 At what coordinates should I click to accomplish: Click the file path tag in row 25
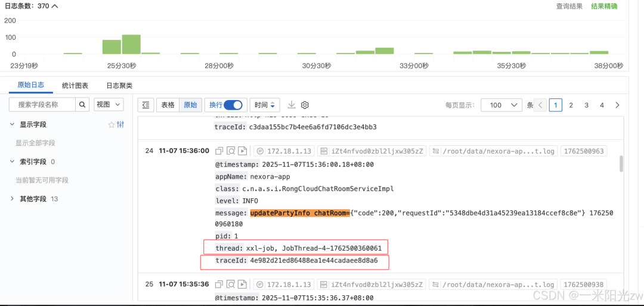click(x=493, y=284)
